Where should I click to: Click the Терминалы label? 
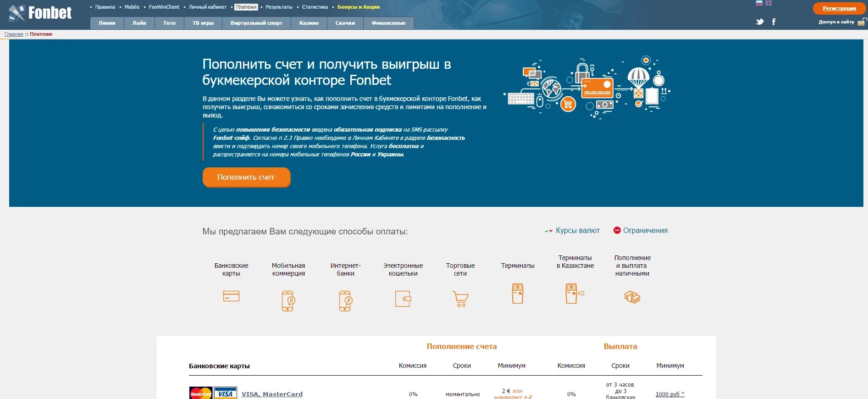pos(518,266)
